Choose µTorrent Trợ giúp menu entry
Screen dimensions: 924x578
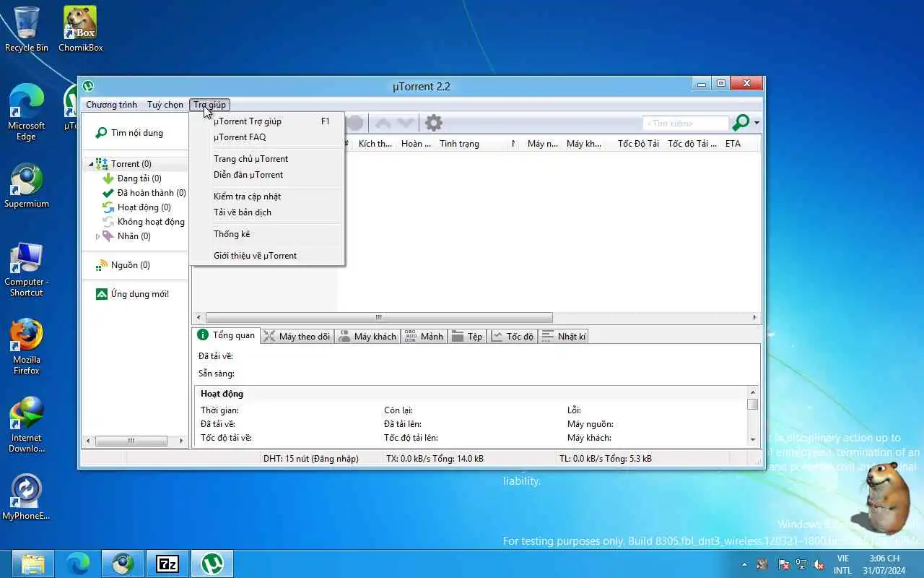pyautogui.click(x=267, y=121)
